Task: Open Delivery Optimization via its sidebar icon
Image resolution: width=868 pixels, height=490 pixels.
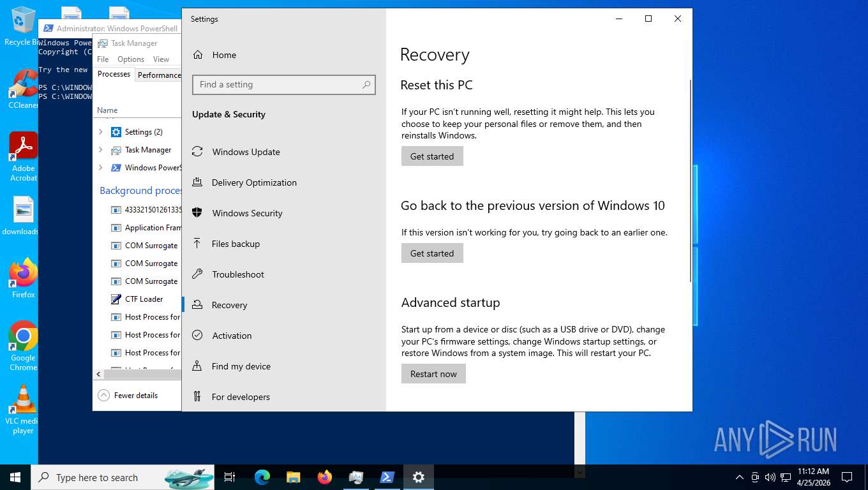Action: click(x=198, y=182)
